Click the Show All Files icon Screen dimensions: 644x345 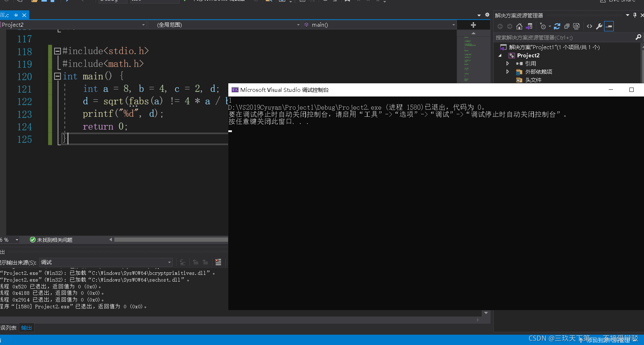pos(576,26)
